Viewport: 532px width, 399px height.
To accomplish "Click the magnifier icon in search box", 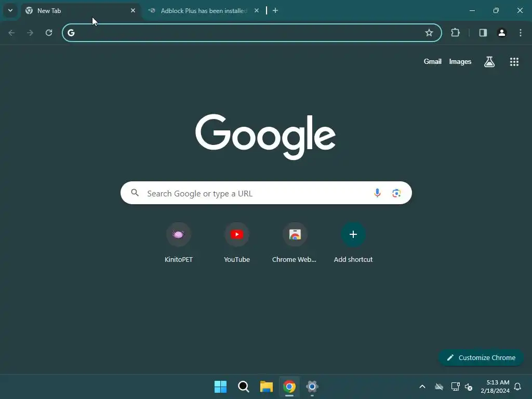I will [x=135, y=193].
